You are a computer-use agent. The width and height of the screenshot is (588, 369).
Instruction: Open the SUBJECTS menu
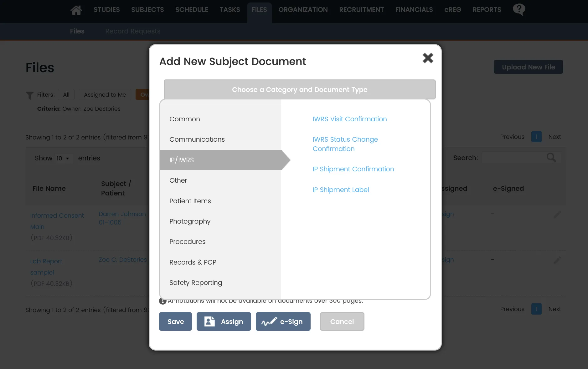click(x=147, y=10)
